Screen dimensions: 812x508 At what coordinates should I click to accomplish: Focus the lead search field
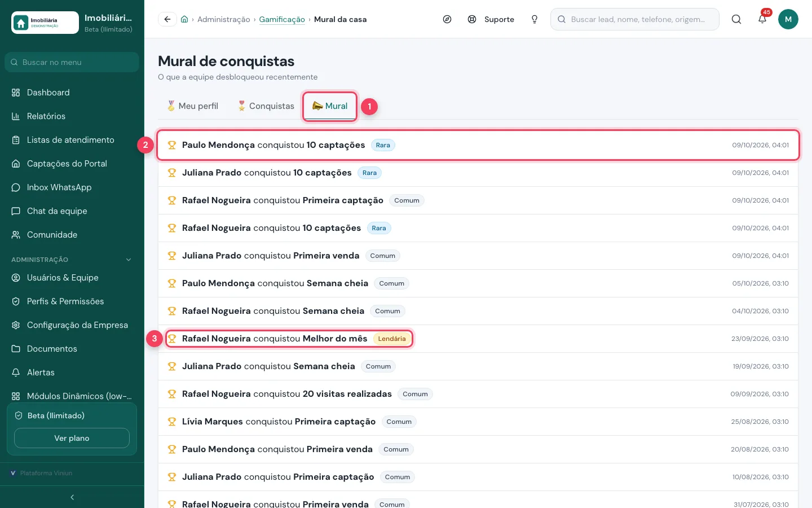pos(635,19)
